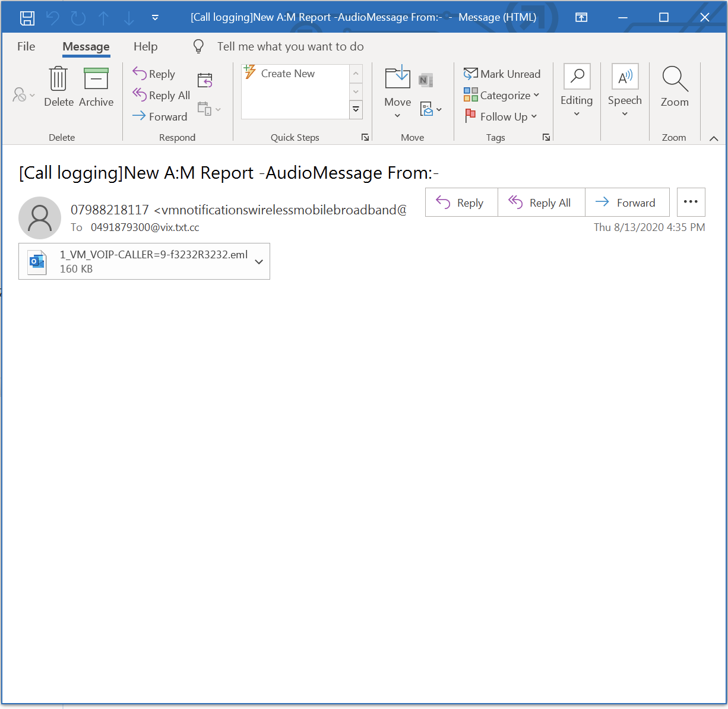Collapse the ribbon with the chevron

coord(713,137)
